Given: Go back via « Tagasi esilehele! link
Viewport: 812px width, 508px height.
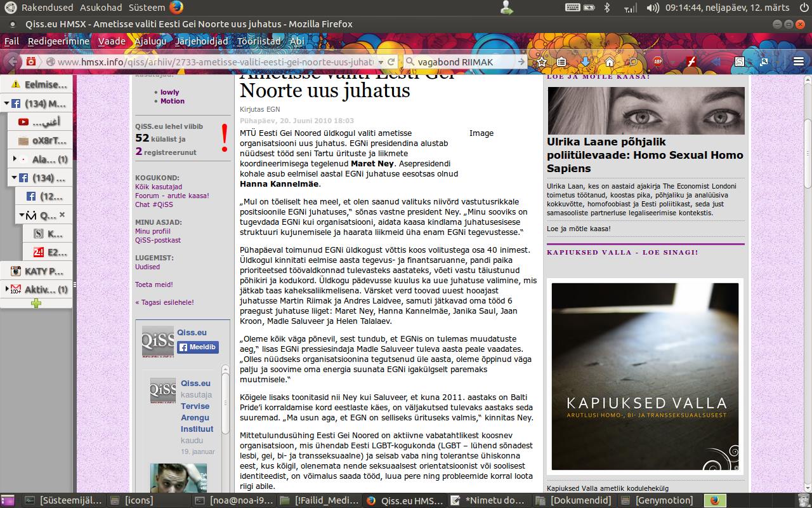Looking at the screenshot, I should (164, 302).
